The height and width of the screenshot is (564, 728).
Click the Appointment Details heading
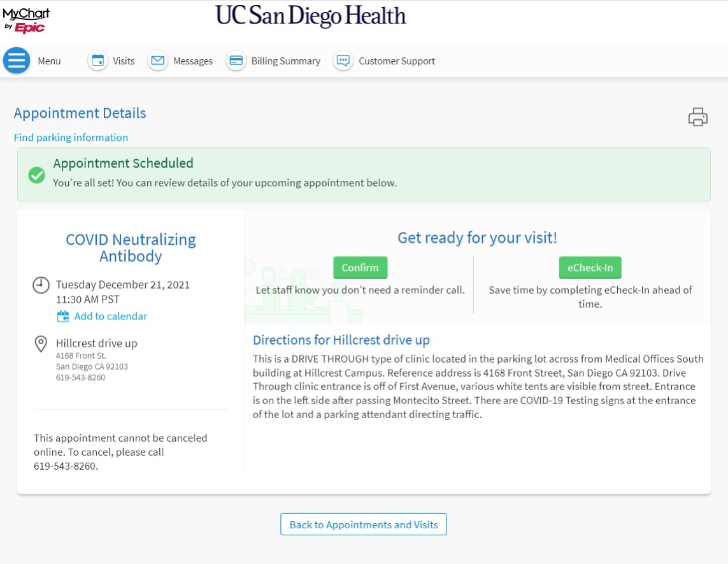[80, 113]
